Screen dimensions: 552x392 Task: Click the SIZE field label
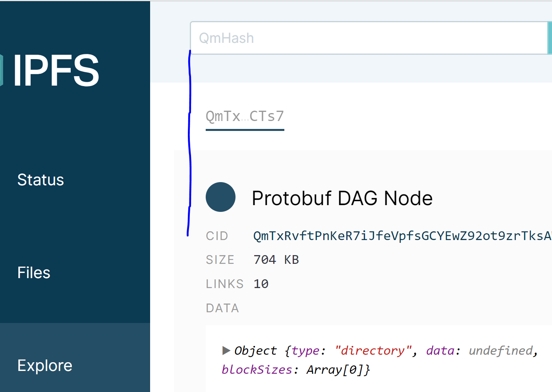[220, 259]
